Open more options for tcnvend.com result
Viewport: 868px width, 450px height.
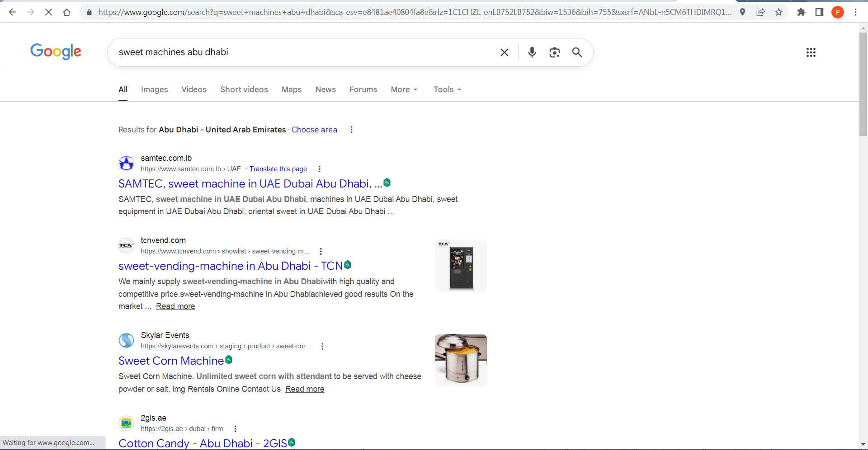pos(321,251)
